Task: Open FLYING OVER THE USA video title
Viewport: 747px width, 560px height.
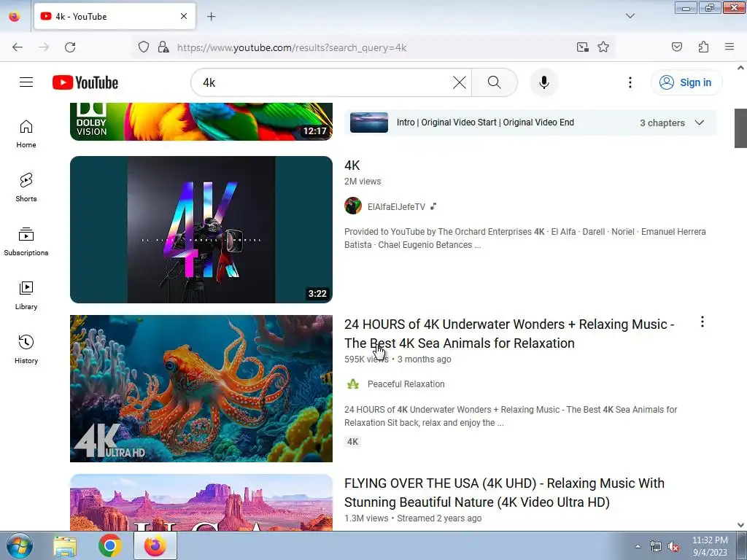Action: 504,492
